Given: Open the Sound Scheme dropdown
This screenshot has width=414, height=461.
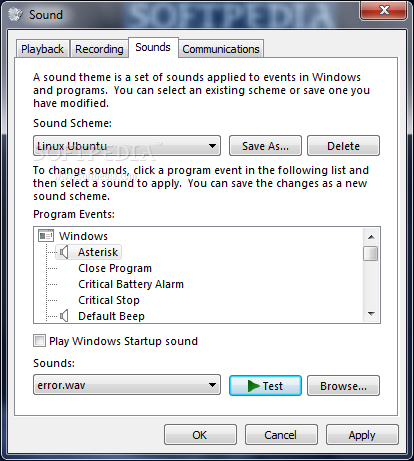Looking at the screenshot, I should click(x=127, y=146).
